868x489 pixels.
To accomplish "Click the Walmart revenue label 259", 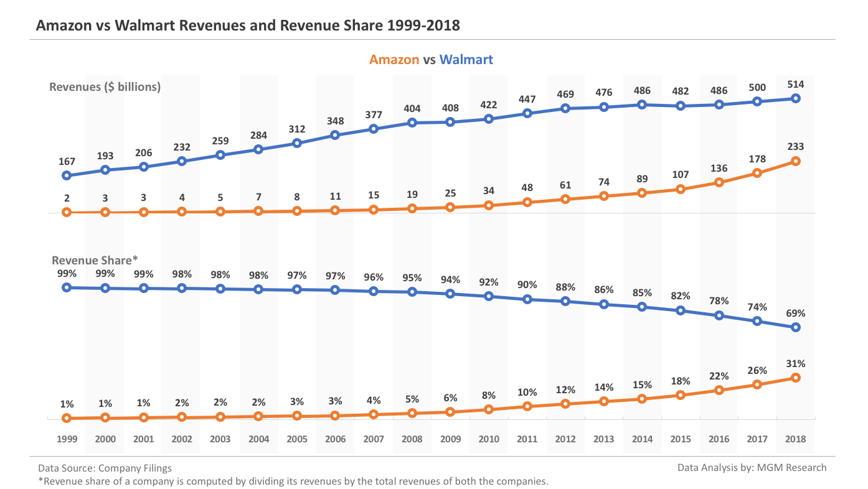I will tap(220, 141).
